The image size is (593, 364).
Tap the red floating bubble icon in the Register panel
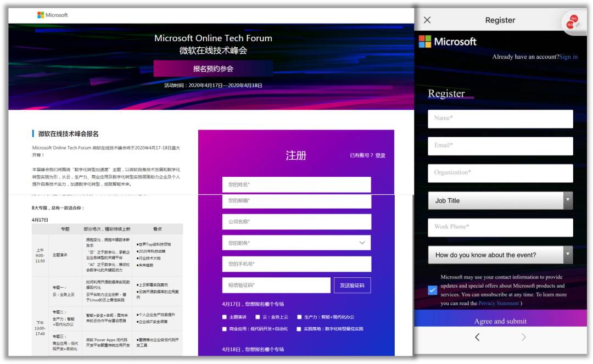[x=573, y=22]
